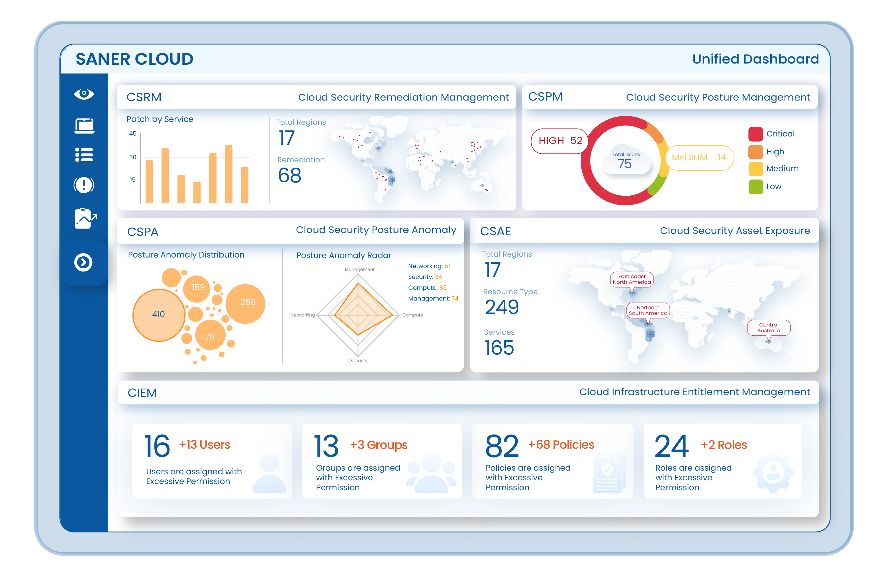Click the Security: 34 radar value
Image resolution: width=882 pixels, height=588 pixels.
425,277
